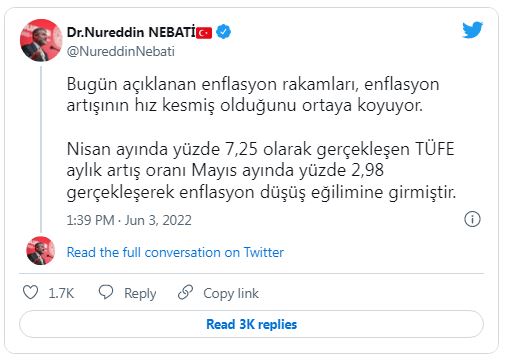This screenshot has height=361, width=507.
Task: Open Nureddin Nebati's large profile picture
Action: 41,40
